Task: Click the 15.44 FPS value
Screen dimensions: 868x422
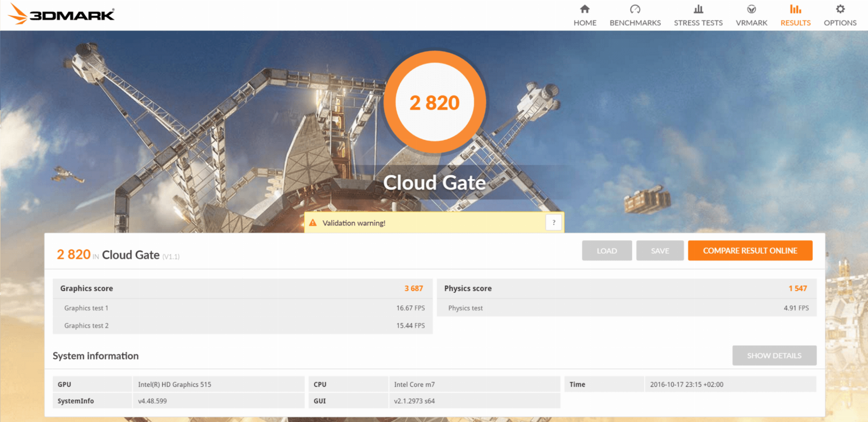Action: (x=411, y=325)
